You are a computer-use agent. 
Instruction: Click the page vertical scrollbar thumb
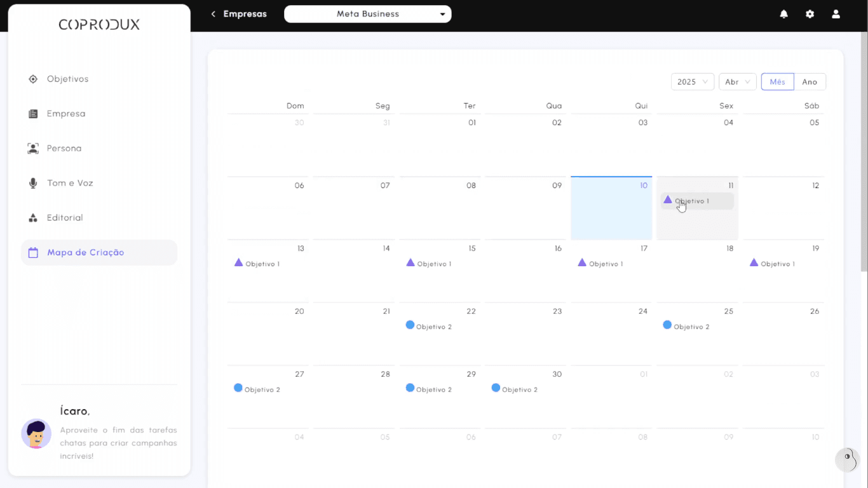pos(864,152)
